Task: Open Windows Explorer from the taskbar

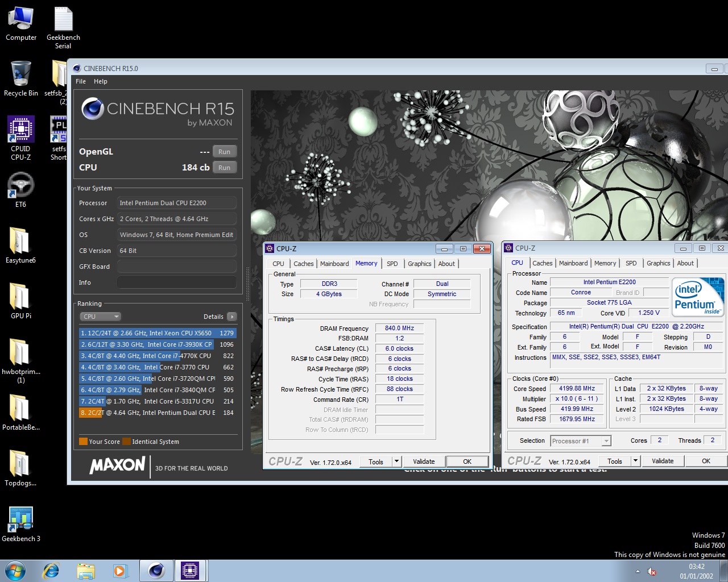Action: click(x=86, y=571)
